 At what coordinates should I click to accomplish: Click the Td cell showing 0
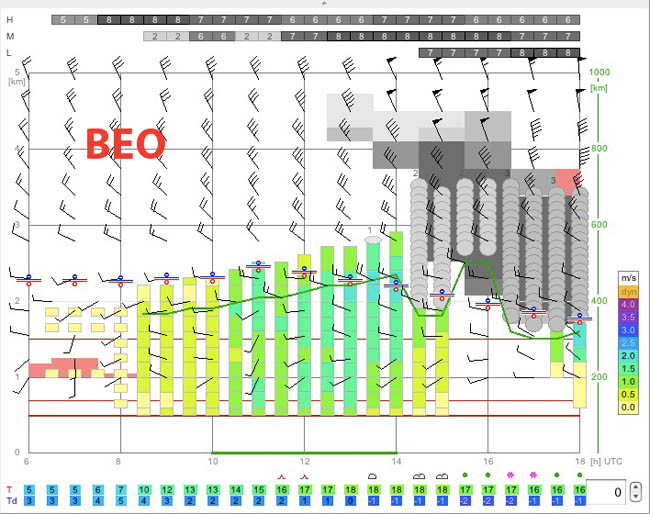[350, 501]
